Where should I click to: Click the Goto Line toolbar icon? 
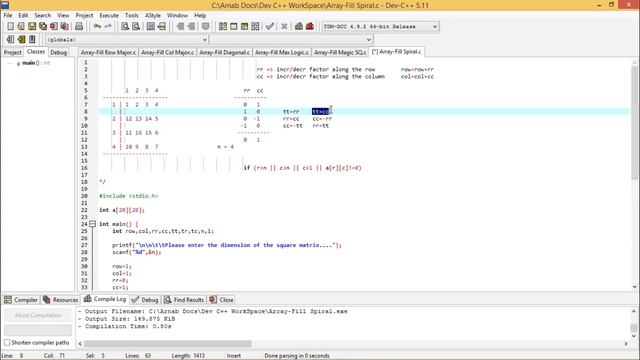[x=162, y=27]
